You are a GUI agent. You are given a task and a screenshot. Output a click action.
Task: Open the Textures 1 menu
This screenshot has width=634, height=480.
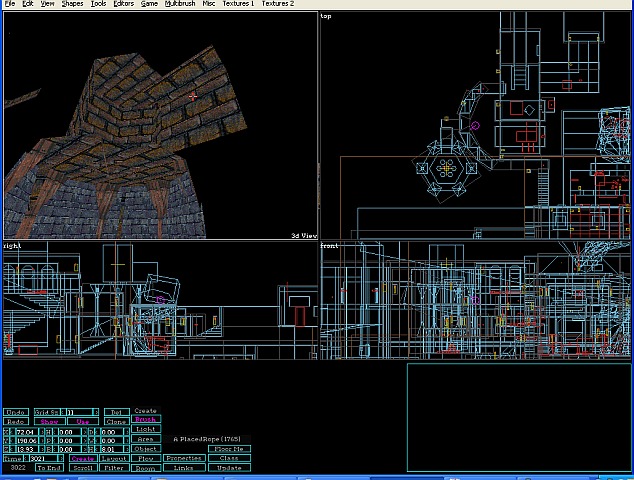click(x=237, y=4)
